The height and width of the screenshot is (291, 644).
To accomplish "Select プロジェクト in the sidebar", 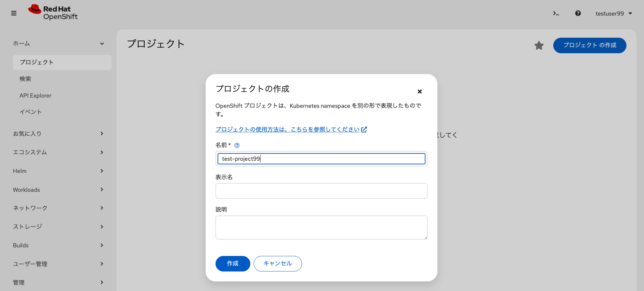I will pyautogui.click(x=62, y=62).
